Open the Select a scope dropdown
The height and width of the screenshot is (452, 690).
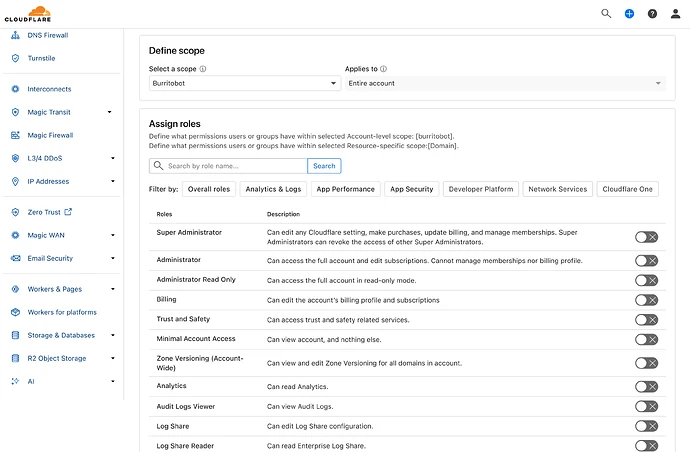(x=245, y=83)
